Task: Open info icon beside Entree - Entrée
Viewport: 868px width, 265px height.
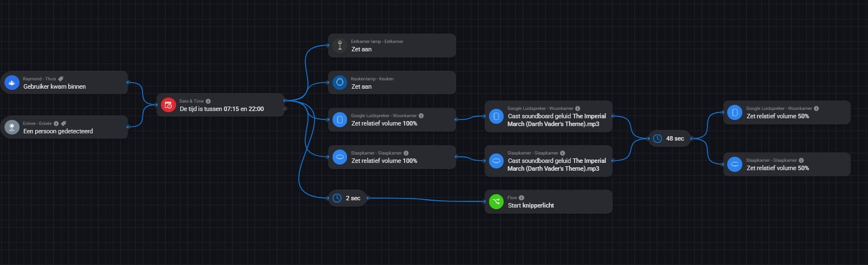Action: click(56, 123)
